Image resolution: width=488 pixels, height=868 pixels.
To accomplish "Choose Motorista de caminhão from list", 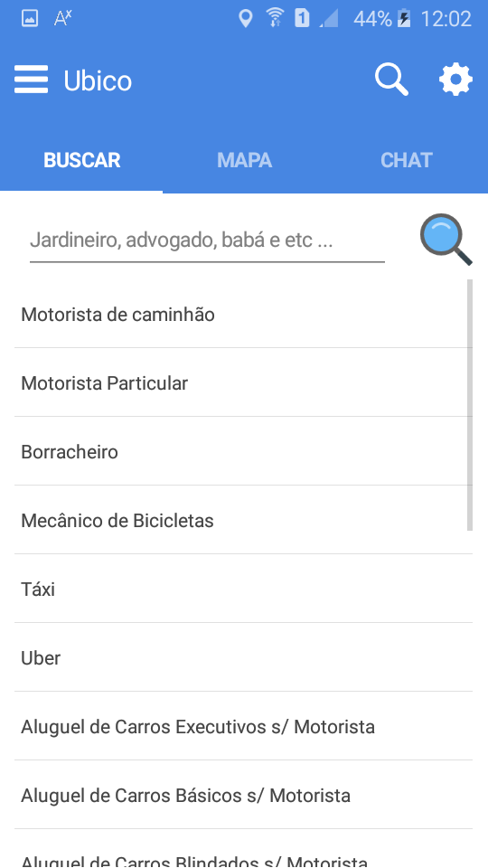I will (x=243, y=314).
